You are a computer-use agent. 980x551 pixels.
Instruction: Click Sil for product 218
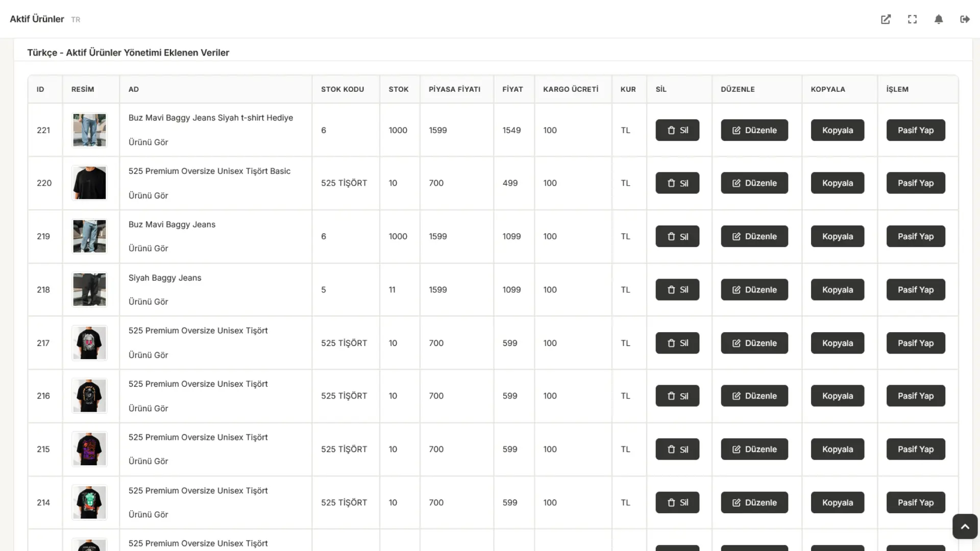tap(677, 290)
